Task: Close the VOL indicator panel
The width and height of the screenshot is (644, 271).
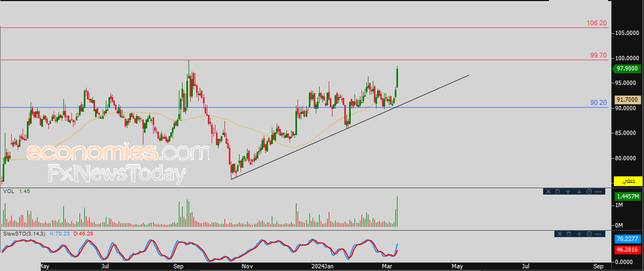Action: 548,191
